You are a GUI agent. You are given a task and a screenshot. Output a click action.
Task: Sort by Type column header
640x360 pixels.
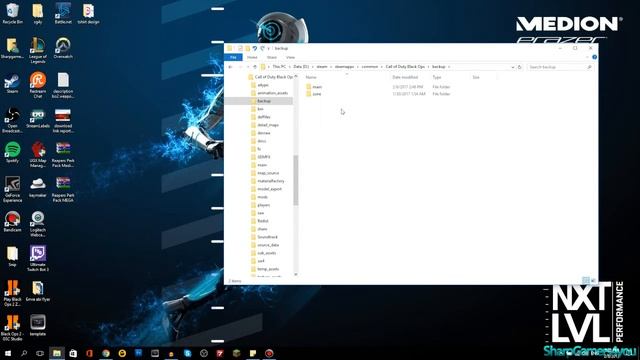437,77
